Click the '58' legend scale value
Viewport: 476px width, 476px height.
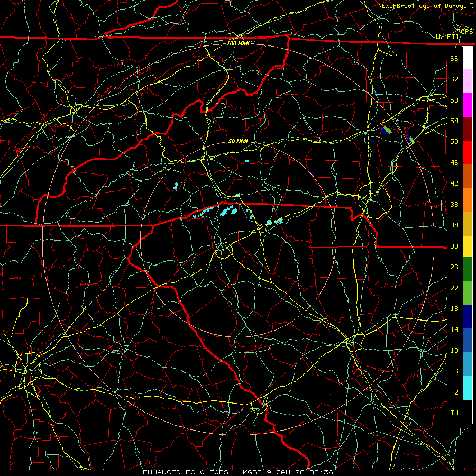coord(454,100)
